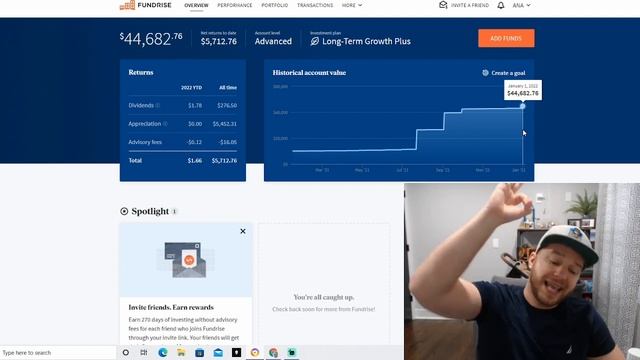Open the Mail app from the taskbar
The image size is (640, 360).
pyautogui.click(x=218, y=352)
